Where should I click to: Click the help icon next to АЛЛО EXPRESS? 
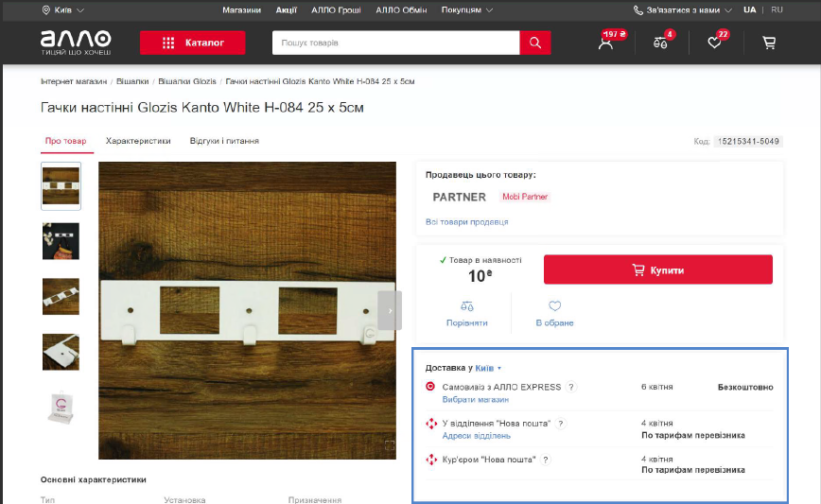[571, 387]
